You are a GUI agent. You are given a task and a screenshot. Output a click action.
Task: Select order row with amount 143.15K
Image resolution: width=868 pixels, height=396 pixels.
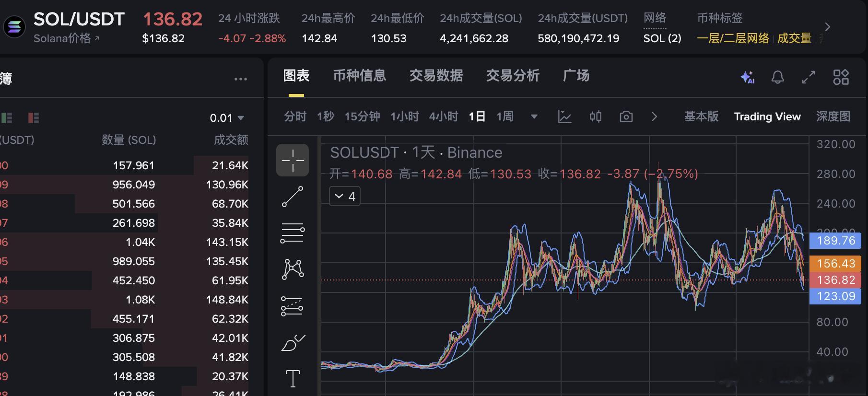pyautogui.click(x=124, y=242)
